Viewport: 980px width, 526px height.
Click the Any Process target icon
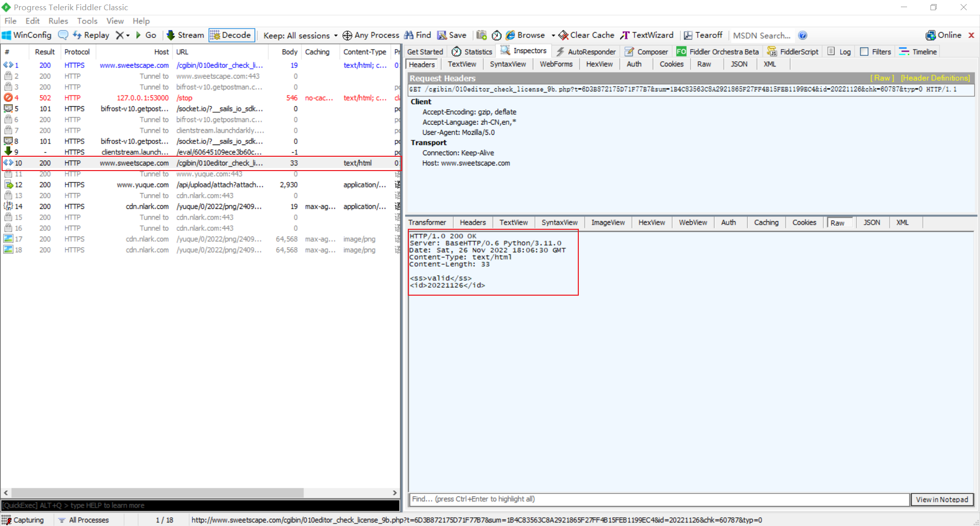tap(347, 35)
